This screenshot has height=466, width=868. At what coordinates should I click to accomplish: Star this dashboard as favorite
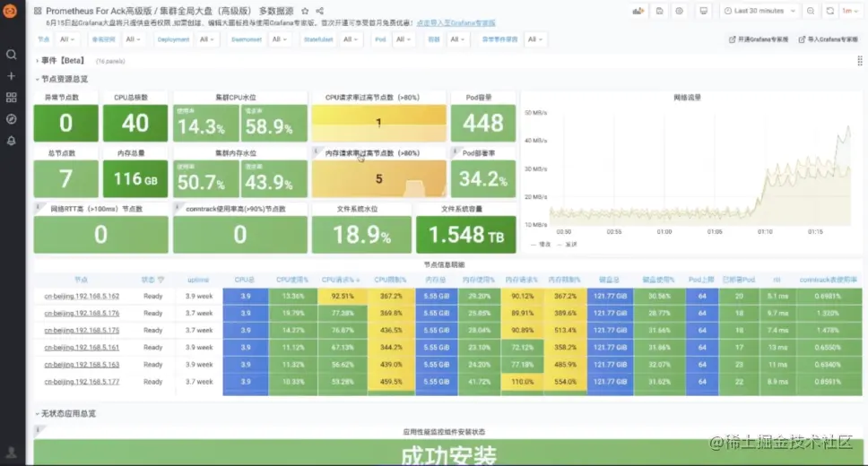(305, 11)
